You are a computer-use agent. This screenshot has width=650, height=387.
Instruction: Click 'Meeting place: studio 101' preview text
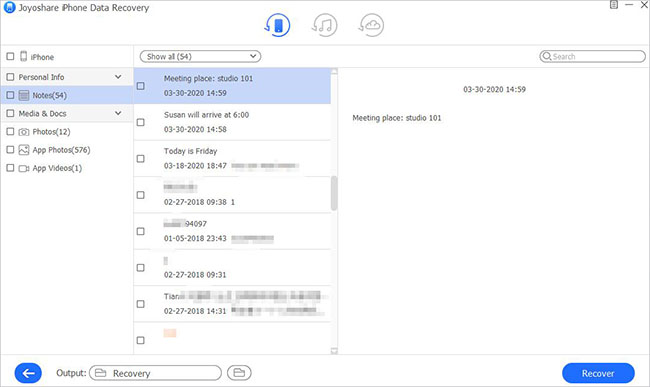397,118
